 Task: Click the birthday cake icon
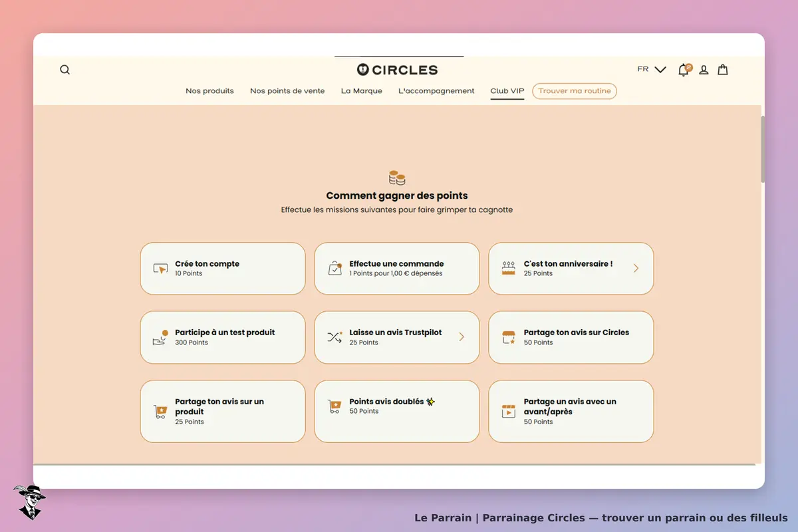point(509,268)
